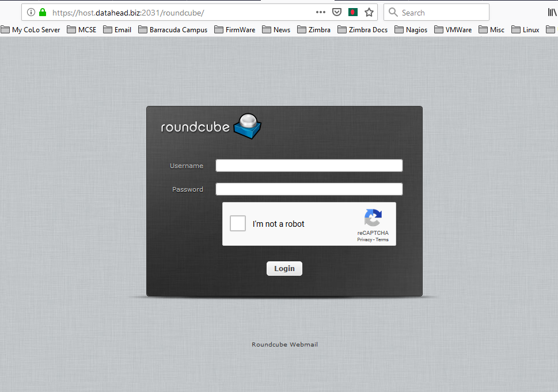This screenshot has height=392, width=558.
Task: Click inside the Password field
Action: tap(309, 189)
